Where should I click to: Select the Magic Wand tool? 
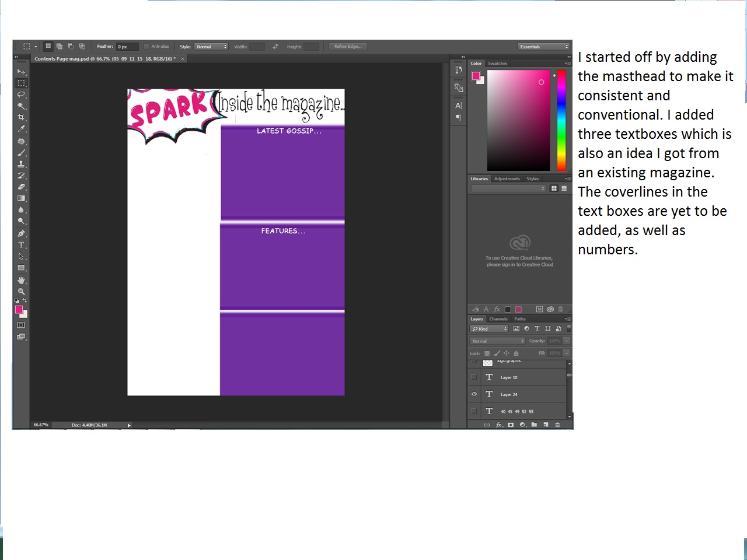coord(21,106)
